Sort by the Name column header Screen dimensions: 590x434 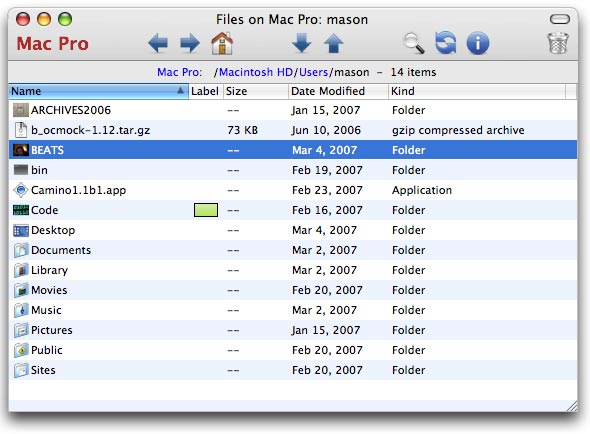98,91
